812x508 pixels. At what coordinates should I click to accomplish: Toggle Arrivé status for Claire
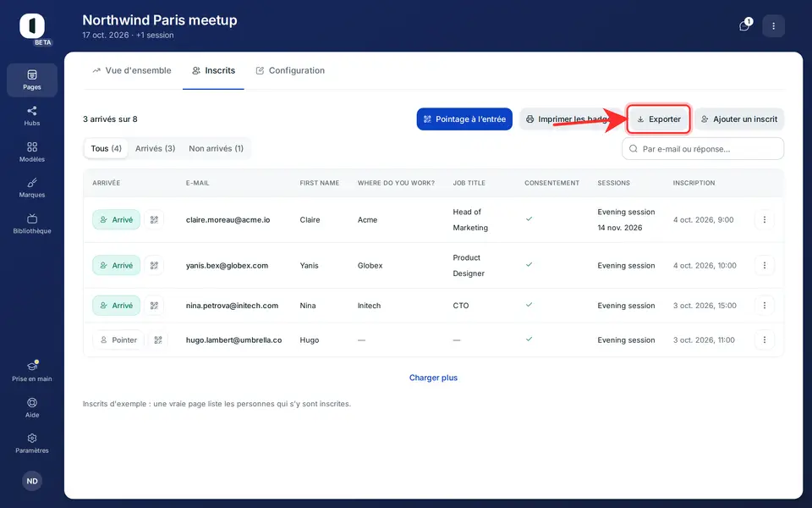pos(117,220)
